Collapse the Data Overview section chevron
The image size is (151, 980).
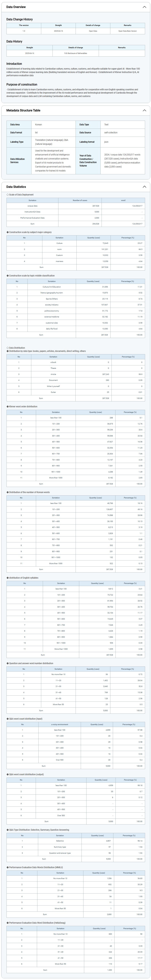click(144, 7)
